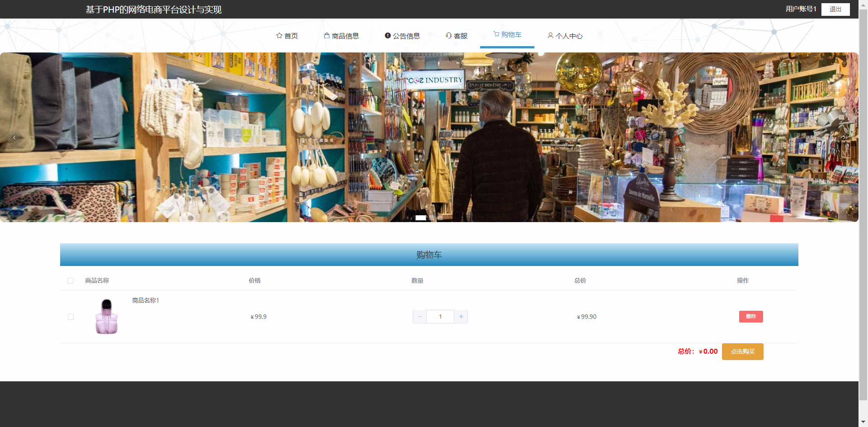868x427 pixels.
Task: Click the quantity input field
Action: [440, 317]
